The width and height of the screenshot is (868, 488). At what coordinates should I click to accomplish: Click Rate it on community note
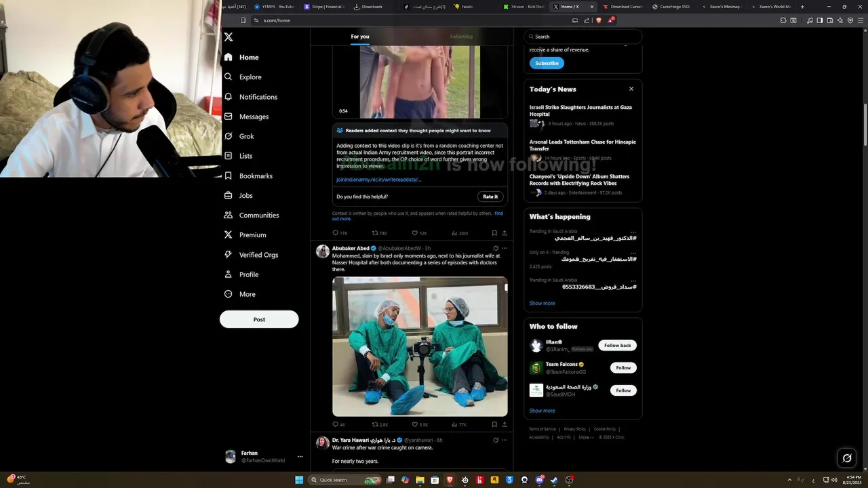[x=490, y=197]
